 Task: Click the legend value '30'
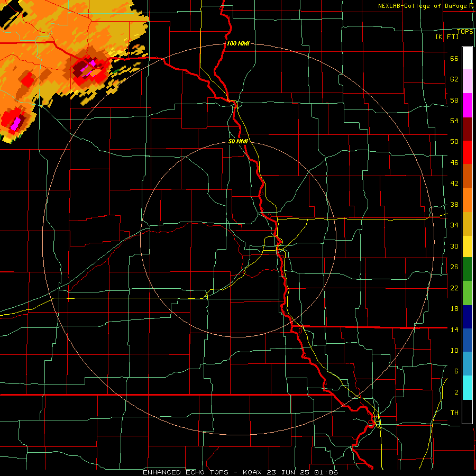pyautogui.click(x=454, y=246)
